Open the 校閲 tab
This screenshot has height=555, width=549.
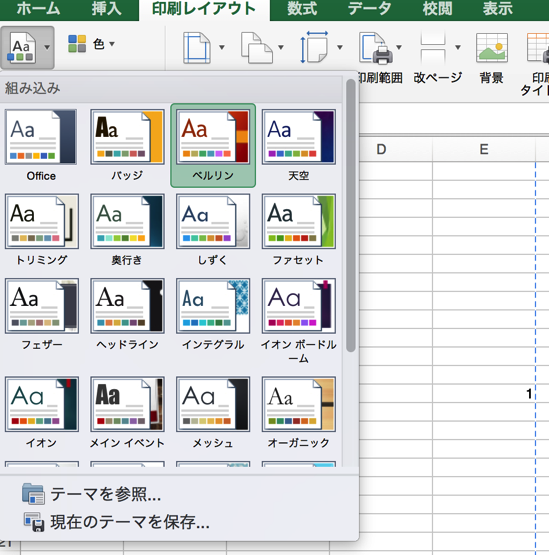click(437, 8)
